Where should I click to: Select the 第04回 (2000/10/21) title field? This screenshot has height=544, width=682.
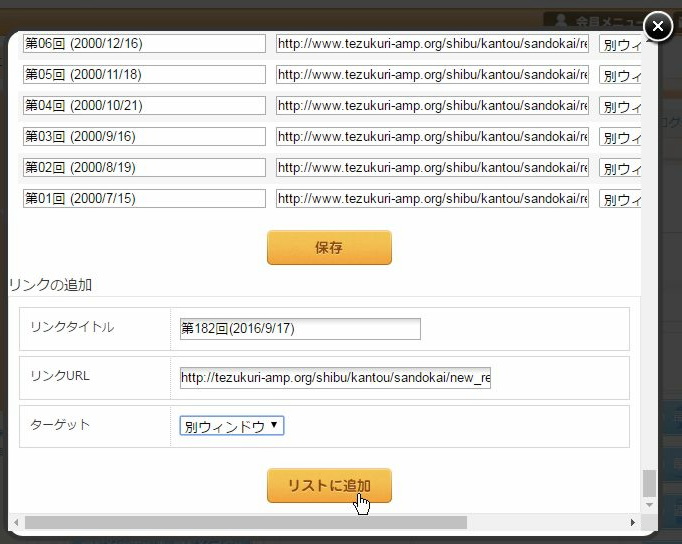144,106
